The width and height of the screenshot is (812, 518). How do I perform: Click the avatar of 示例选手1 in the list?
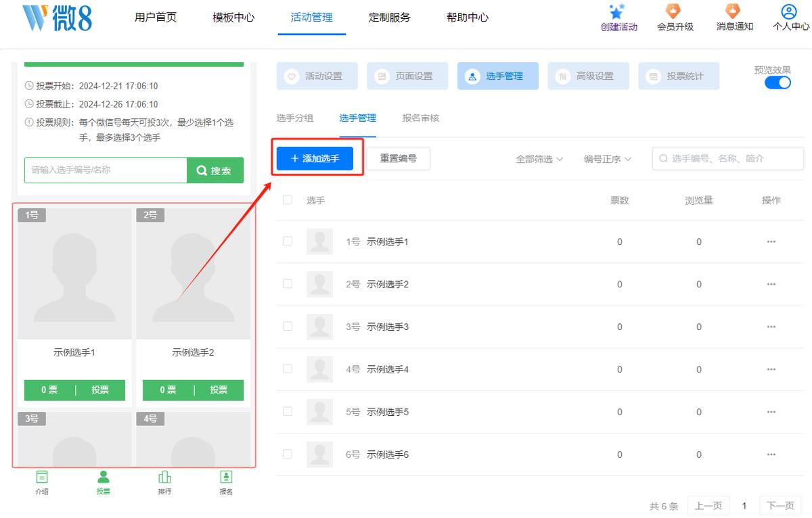319,241
